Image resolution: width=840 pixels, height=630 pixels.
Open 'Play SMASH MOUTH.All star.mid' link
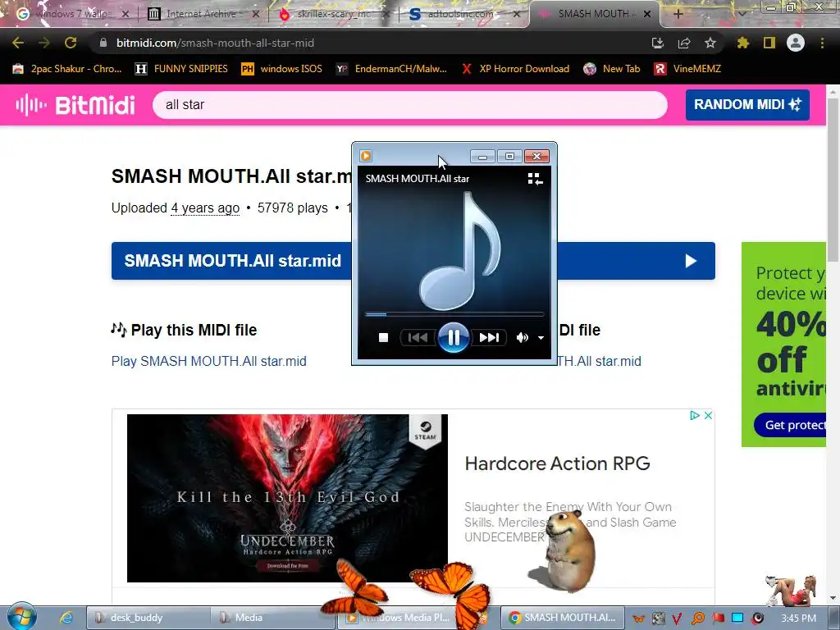click(x=209, y=361)
